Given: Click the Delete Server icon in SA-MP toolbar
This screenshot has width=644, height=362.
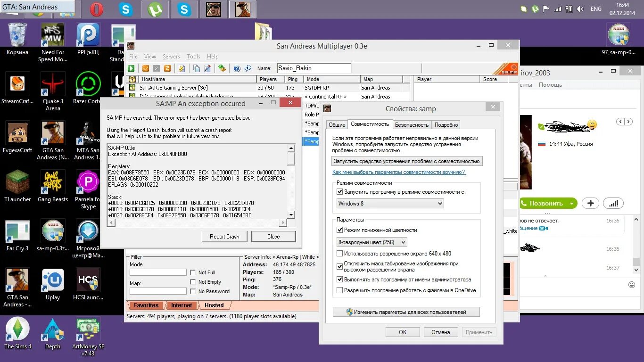Looking at the screenshot, I should [157, 68].
